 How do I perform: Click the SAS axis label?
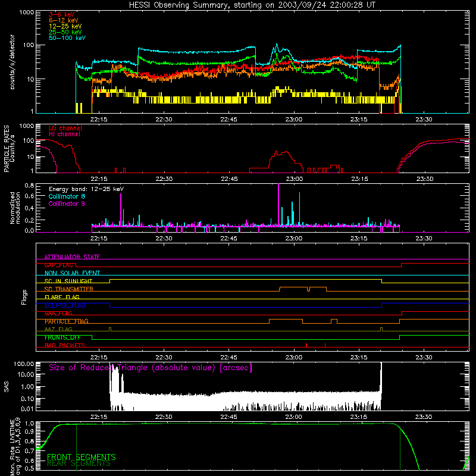pyautogui.click(x=6, y=387)
